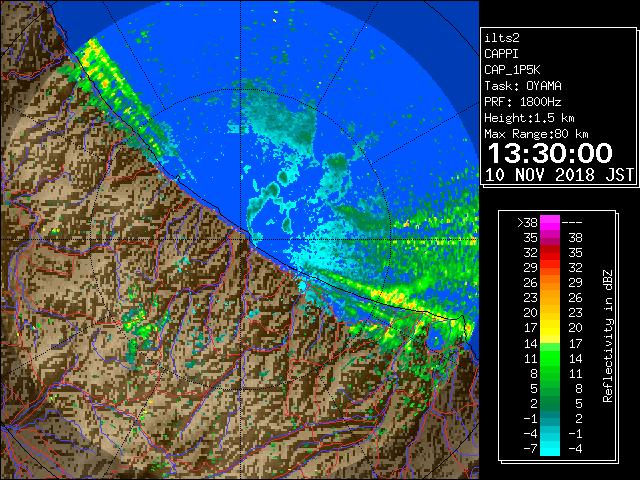Click the yellow 17 dBZ legend swatch
The height and width of the screenshot is (480, 640).
click(550, 328)
